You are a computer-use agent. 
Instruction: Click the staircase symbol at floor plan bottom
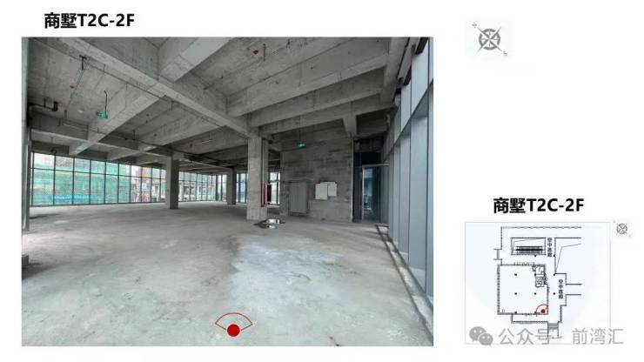[553, 327]
